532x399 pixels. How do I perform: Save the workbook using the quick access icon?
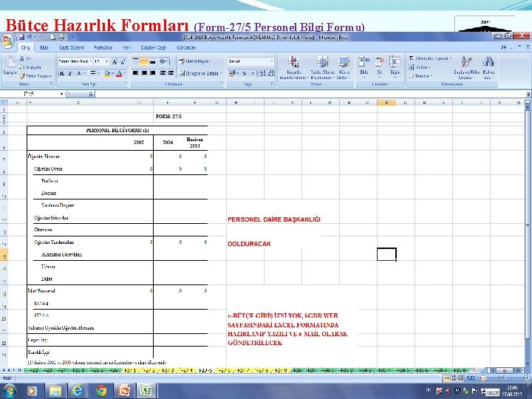[x=21, y=37]
